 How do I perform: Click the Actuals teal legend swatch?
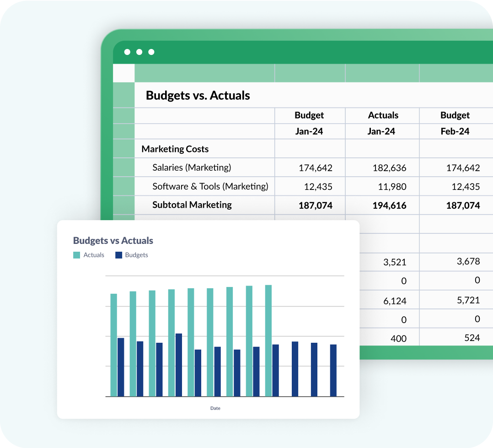76,255
